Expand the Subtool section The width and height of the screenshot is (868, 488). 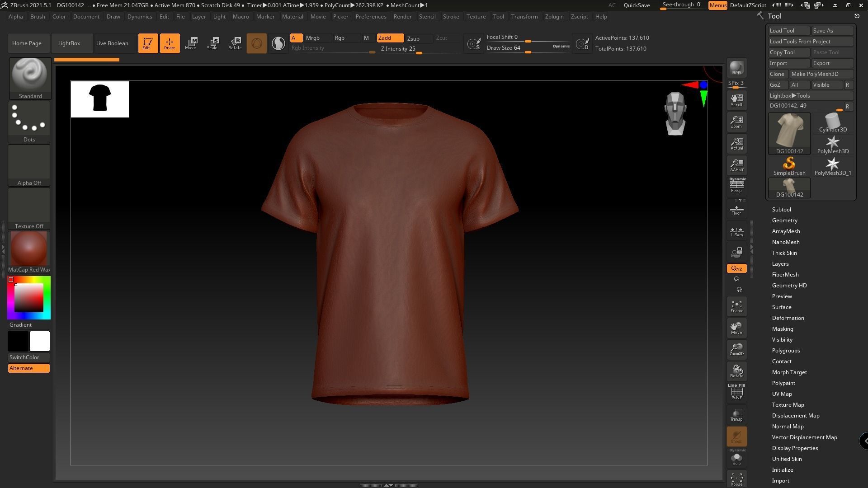coord(781,210)
